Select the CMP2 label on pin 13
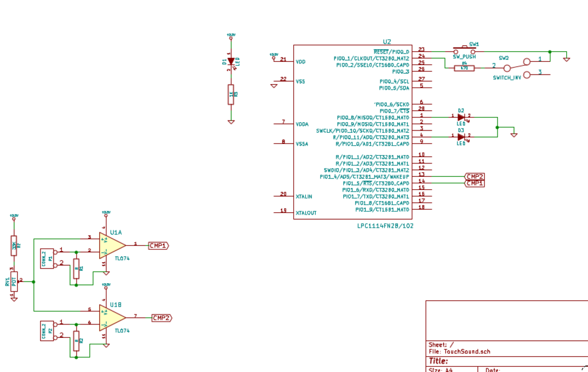This screenshot has width=588, height=372. pyautogui.click(x=475, y=176)
